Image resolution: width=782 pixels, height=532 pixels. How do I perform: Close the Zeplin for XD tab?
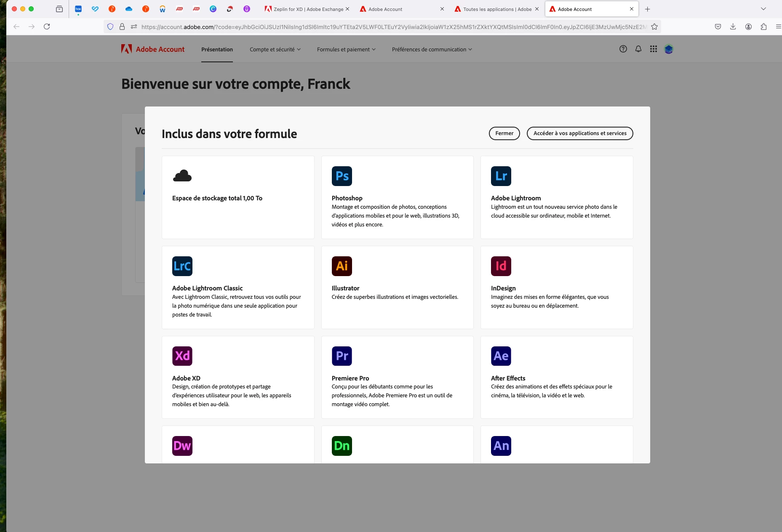coord(347,9)
